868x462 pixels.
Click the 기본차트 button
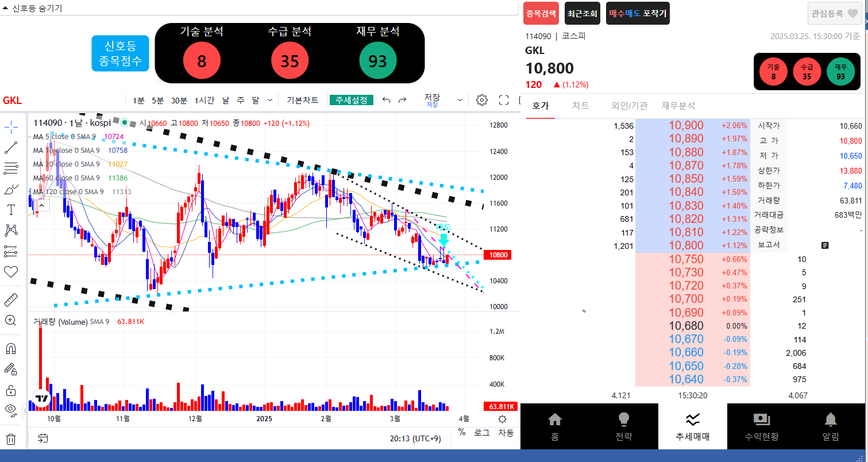click(x=303, y=100)
